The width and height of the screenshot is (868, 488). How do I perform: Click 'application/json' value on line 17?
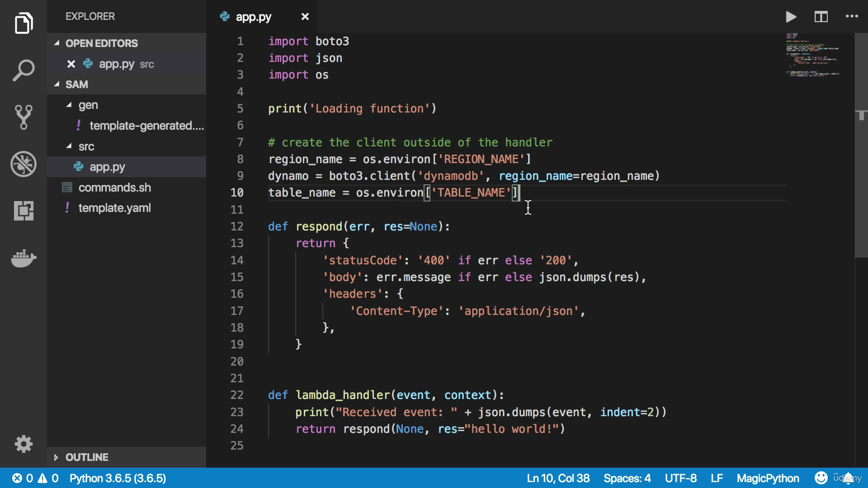(518, 311)
